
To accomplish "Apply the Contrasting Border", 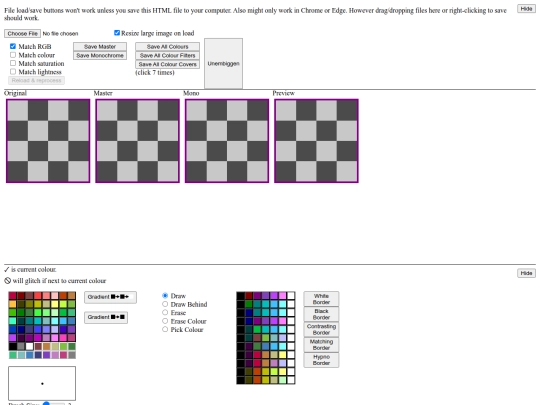I will 321,329.
